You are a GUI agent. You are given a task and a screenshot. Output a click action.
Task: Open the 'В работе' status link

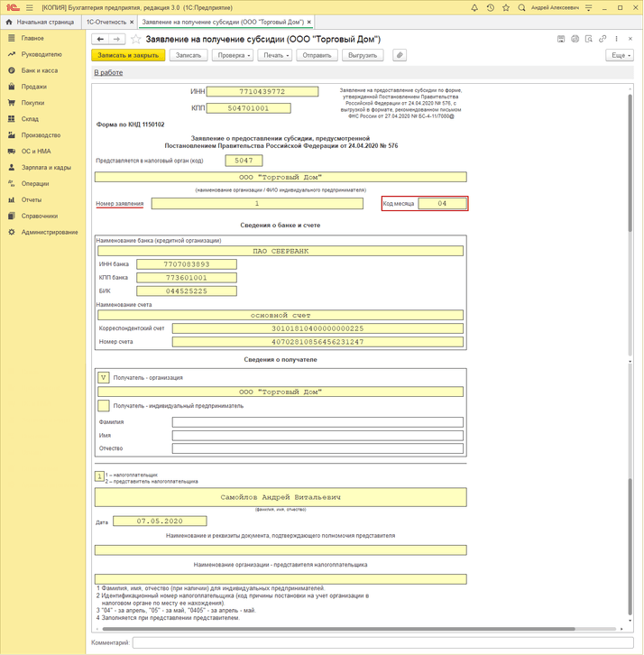coord(108,73)
